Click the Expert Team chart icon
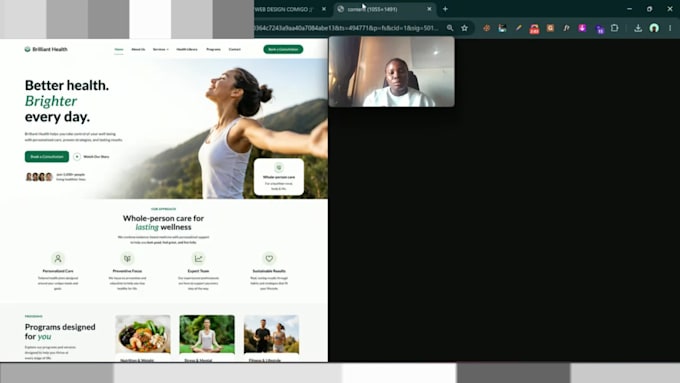Viewport: 680px width, 383px height. coord(198,259)
